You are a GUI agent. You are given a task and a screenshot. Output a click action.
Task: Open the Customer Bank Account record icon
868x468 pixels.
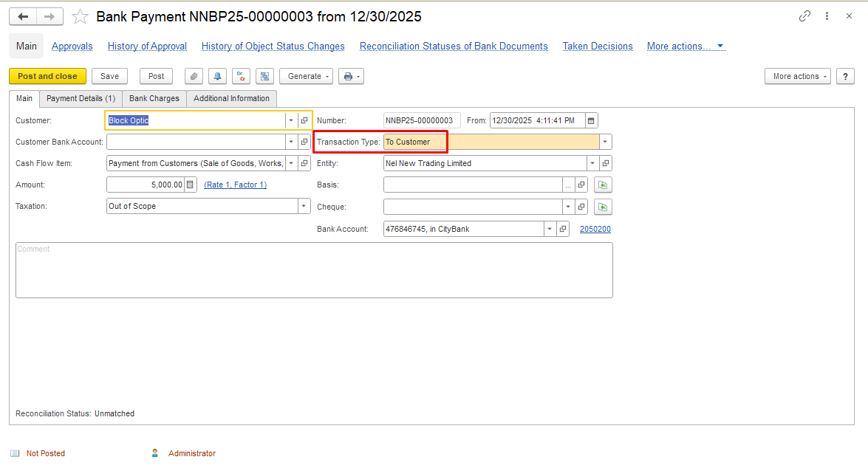click(304, 142)
